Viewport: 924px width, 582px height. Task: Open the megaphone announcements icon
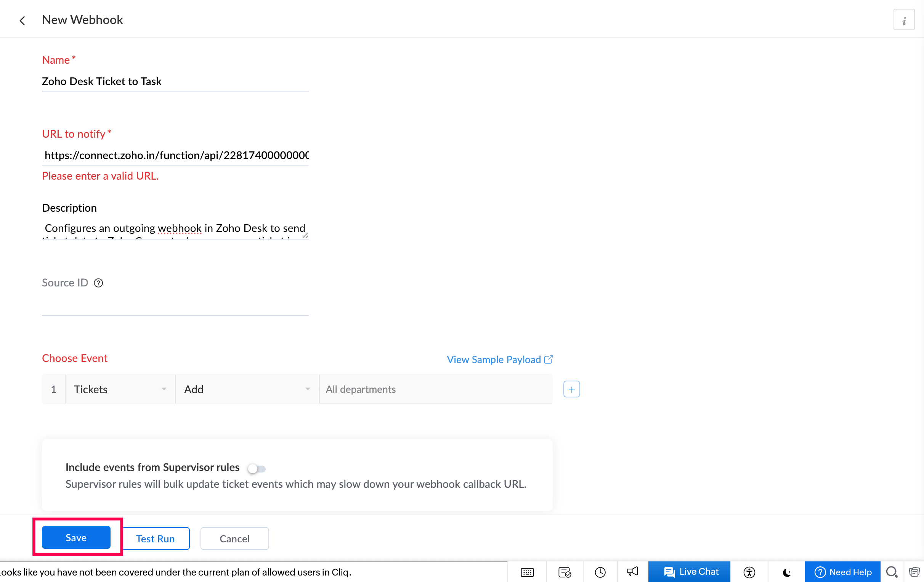632,572
